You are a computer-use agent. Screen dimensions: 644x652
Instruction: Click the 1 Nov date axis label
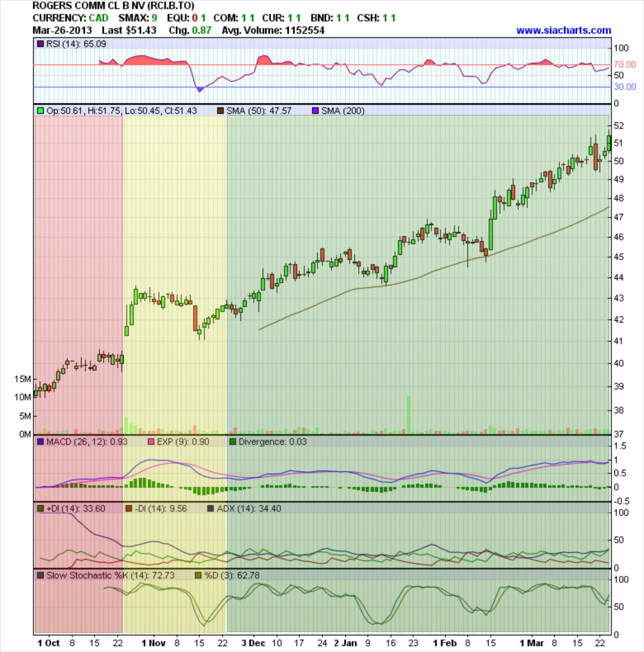coord(153,643)
